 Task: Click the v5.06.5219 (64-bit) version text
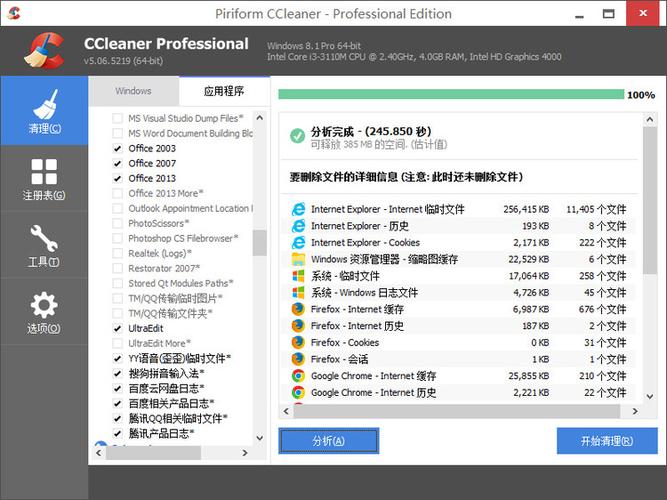(x=123, y=61)
